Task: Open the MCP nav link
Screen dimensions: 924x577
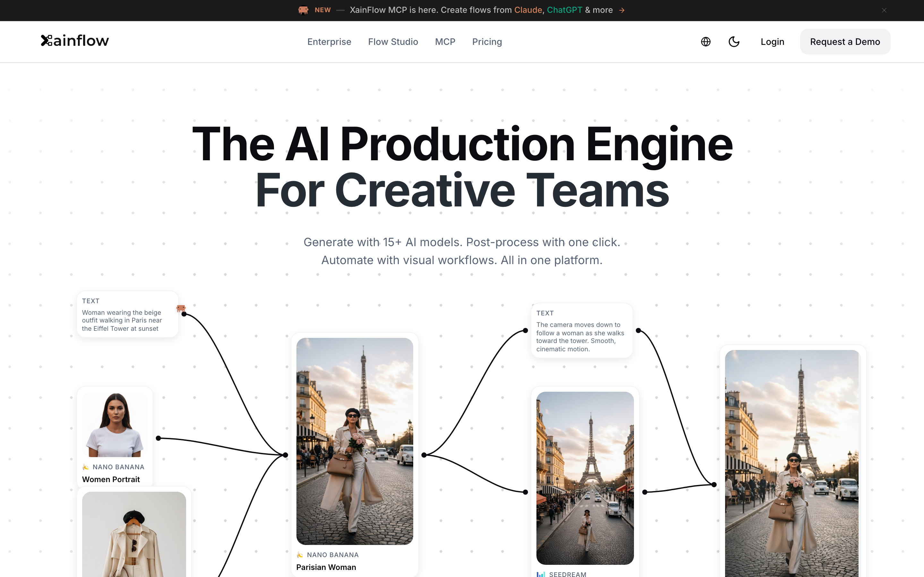Action: [x=445, y=42]
